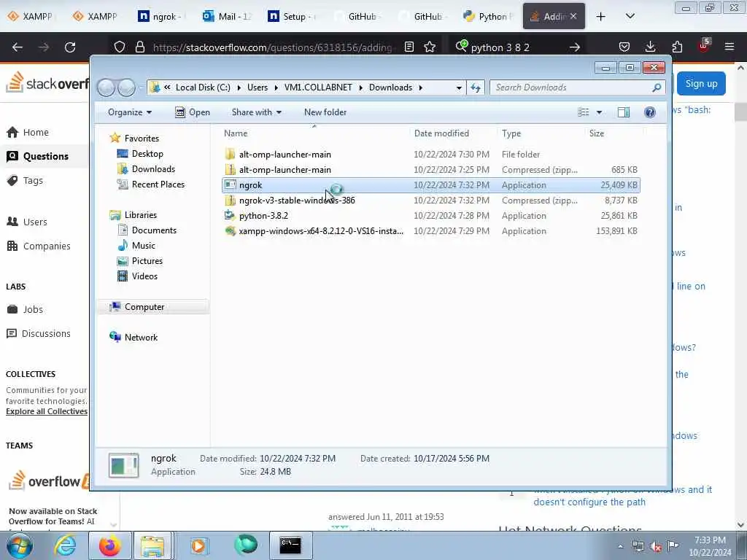Click New folder button
The width and height of the screenshot is (747, 560).
click(x=325, y=112)
